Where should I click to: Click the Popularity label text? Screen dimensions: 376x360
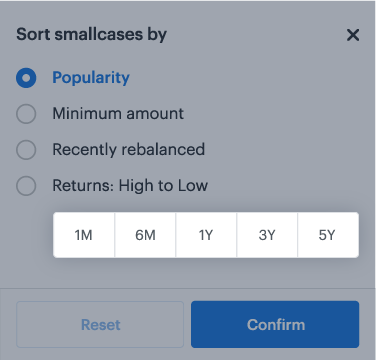[91, 78]
